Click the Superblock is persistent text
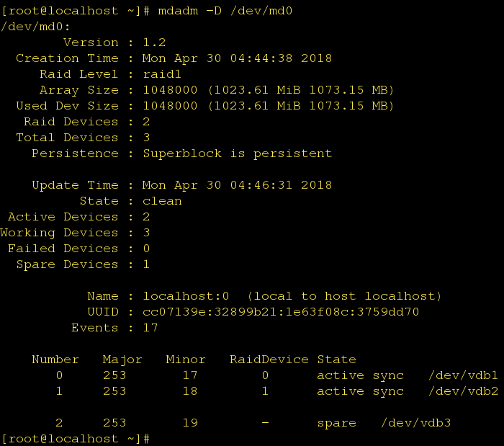This screenshot has height=446, width=504. click(x=237, y=153)
